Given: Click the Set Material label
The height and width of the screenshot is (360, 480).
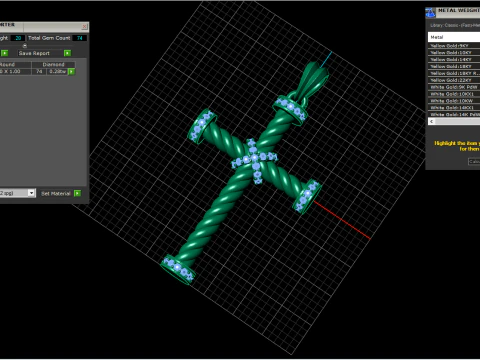Looking at the screenshot, I should click(x=56, y=193).
